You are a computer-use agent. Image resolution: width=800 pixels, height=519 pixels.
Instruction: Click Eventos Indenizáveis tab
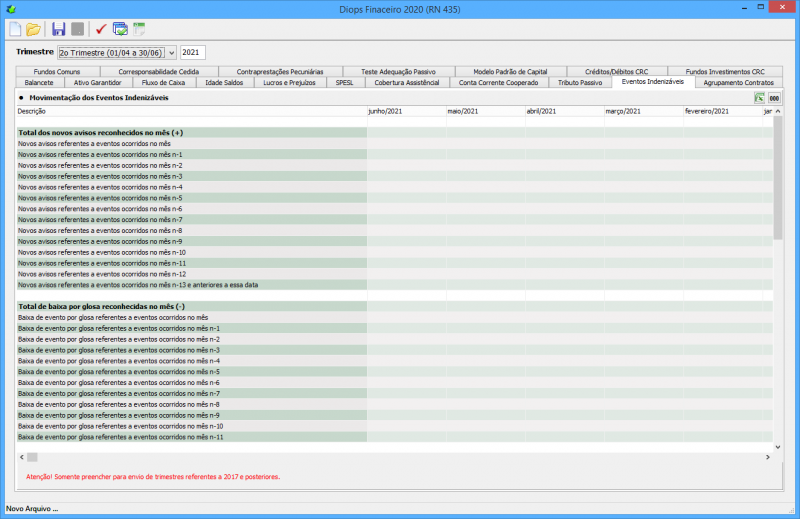[653, 82]
